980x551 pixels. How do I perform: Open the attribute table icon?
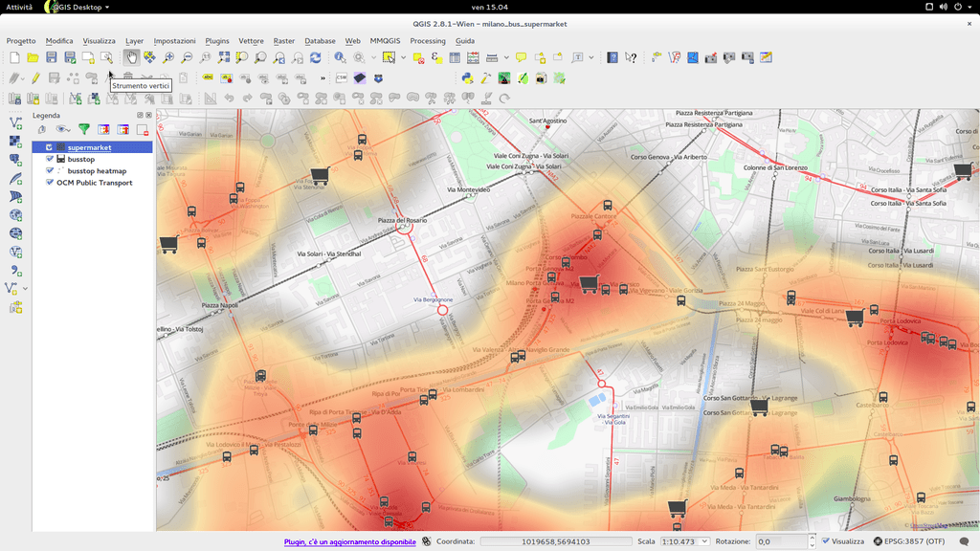coord(455,57)
